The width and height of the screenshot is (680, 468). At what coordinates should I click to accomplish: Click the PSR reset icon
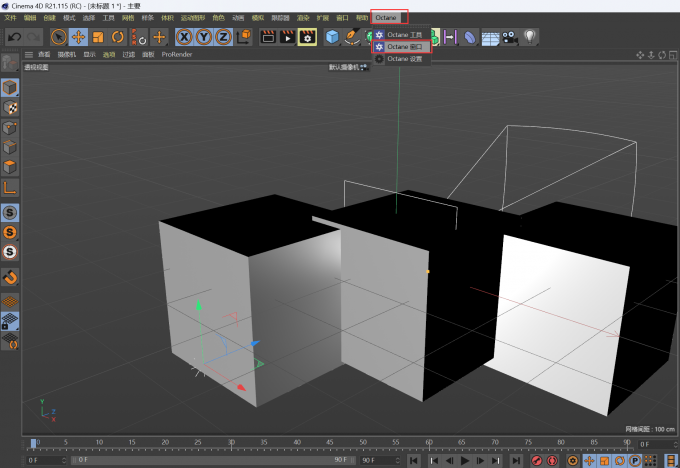138,37
